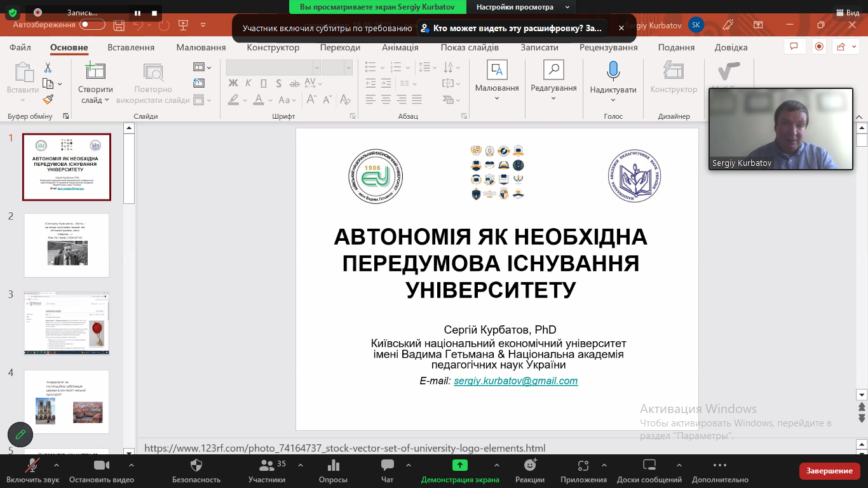Click the Надиктувати microphone icon

613,71
